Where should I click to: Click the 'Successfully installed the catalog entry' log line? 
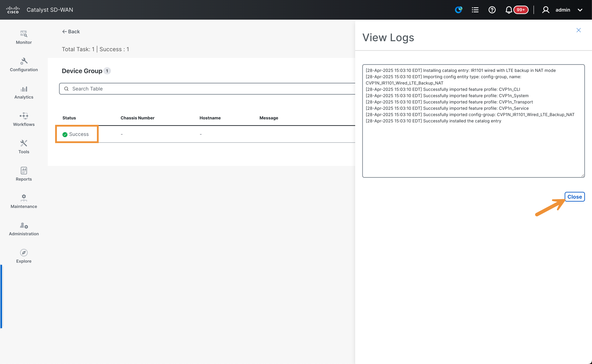point(433,121)
